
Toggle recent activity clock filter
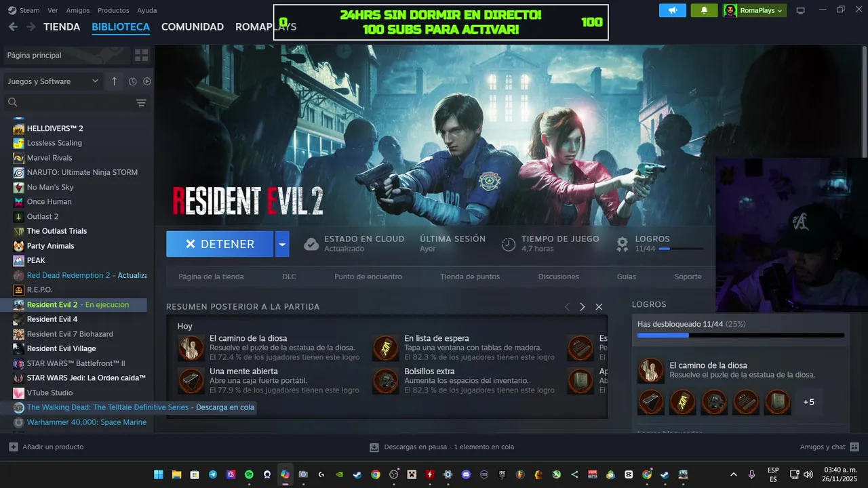tap(132, 81)
